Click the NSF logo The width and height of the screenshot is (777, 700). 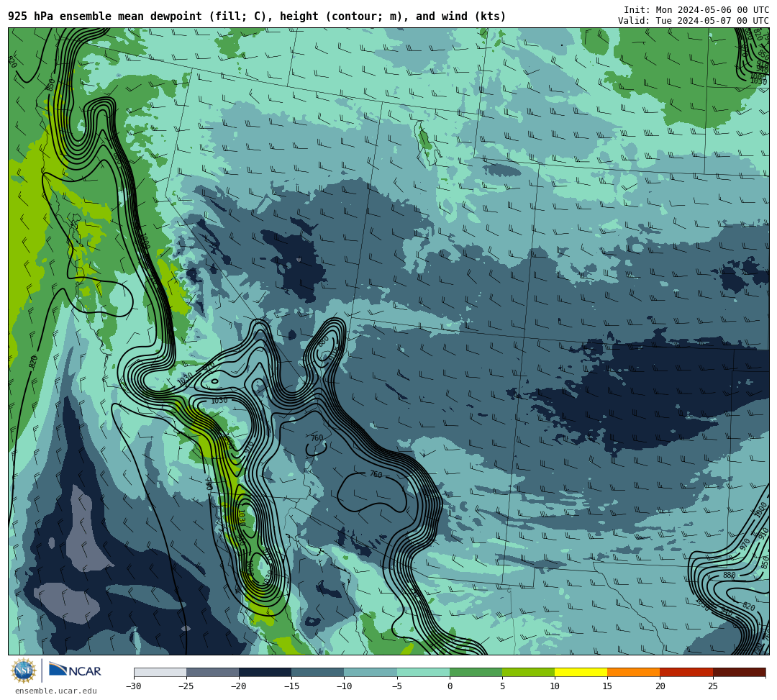pos(24,671)
